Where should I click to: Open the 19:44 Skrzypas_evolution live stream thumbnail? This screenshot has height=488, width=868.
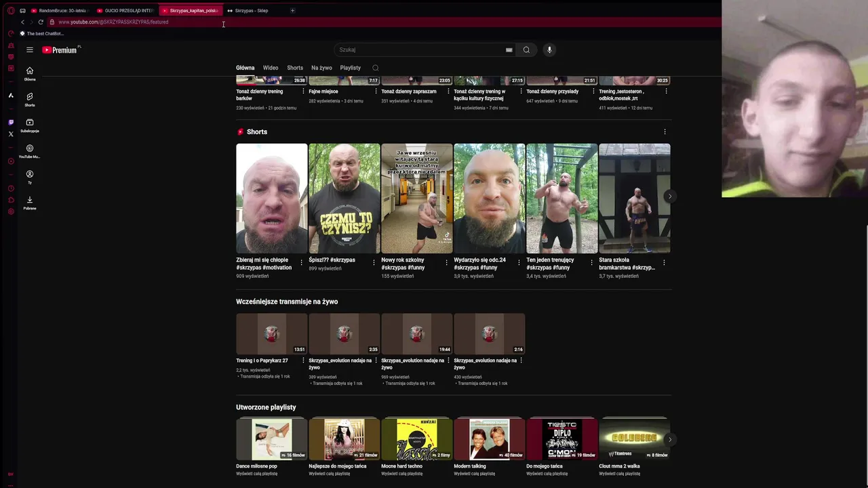click(417, 333)
